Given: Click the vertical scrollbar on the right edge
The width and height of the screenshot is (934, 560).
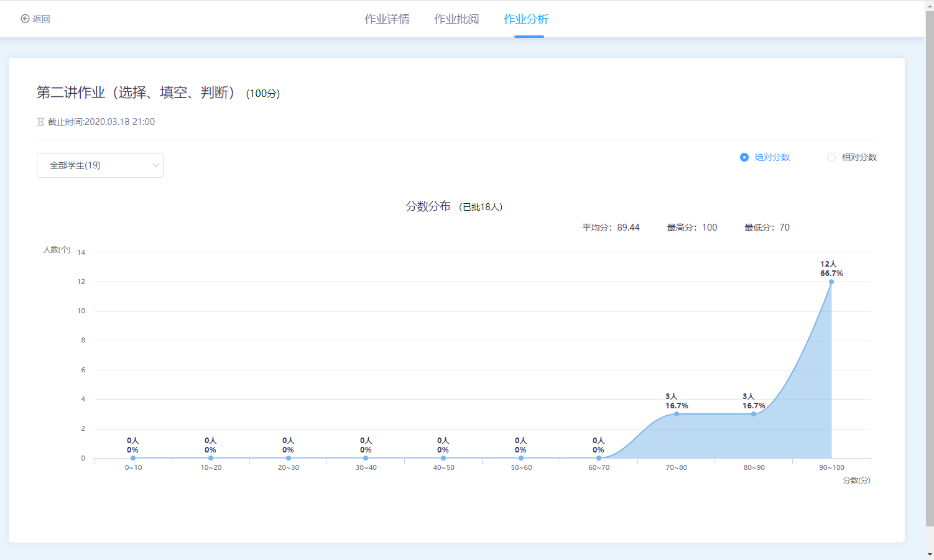Looking at the screenshot, I should [x=930, y=280].
